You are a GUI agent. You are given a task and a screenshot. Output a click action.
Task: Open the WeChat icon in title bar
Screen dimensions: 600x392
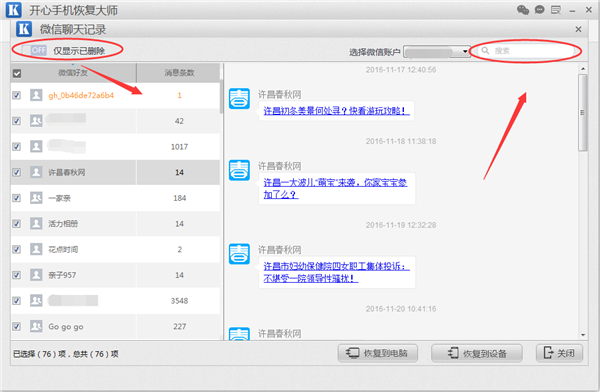click(x=523, y=10)
